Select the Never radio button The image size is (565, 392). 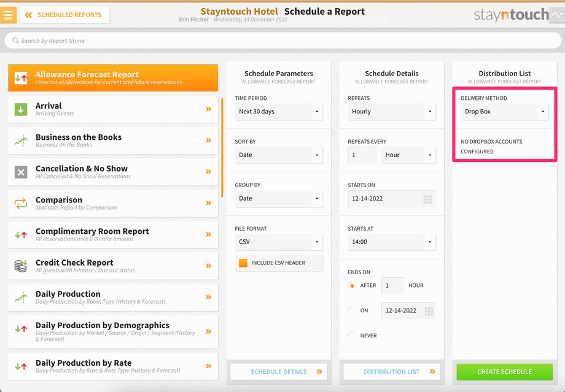click(x=352, y=336)
